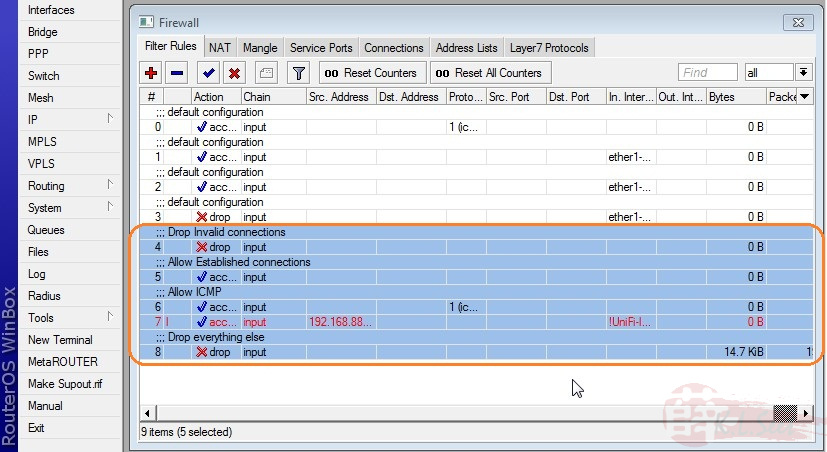Switch to the Connections tab
Viewport: 827px width, 452px height.
click(394, 48)
